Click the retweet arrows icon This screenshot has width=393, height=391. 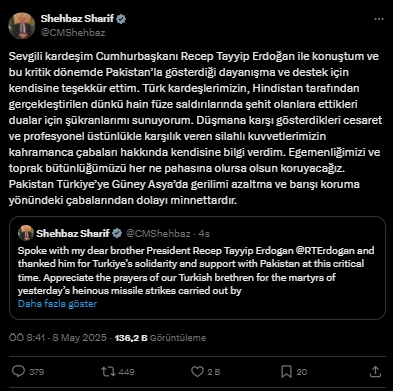pos(108,371)
